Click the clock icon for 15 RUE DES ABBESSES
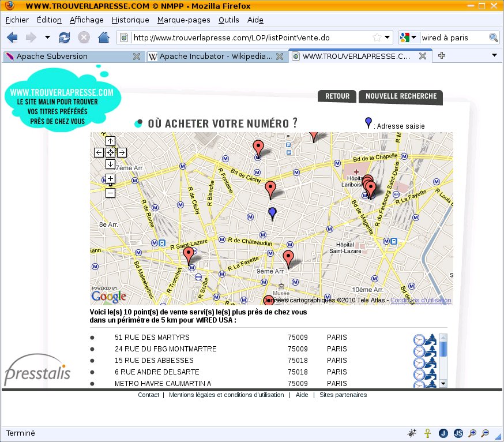This screenshot has width=504, height=442. pos(419,363)
